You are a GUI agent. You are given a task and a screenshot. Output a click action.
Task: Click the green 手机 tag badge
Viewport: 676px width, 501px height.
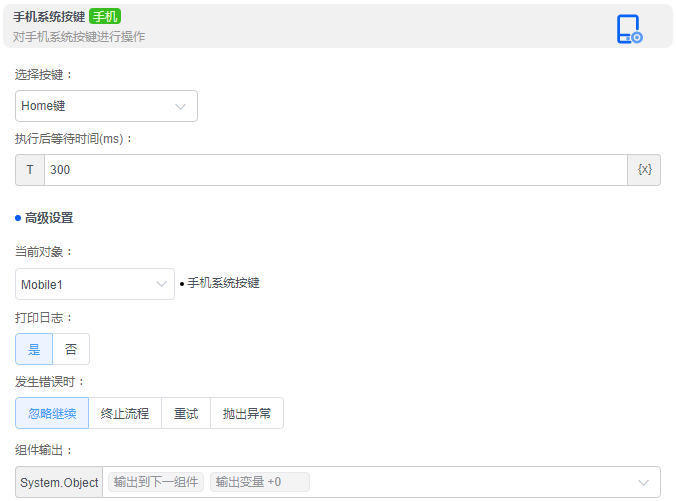pos(105,17)
